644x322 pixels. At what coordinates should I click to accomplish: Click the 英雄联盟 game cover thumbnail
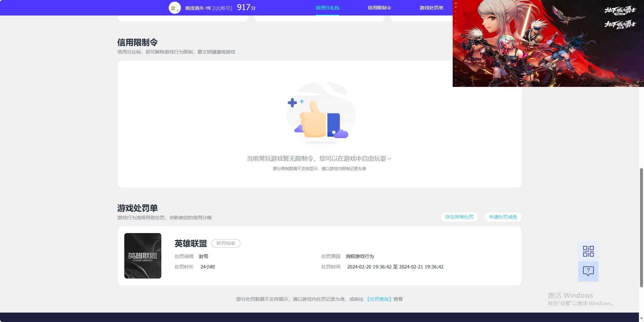pyautogui.click(x=143, y=256)
